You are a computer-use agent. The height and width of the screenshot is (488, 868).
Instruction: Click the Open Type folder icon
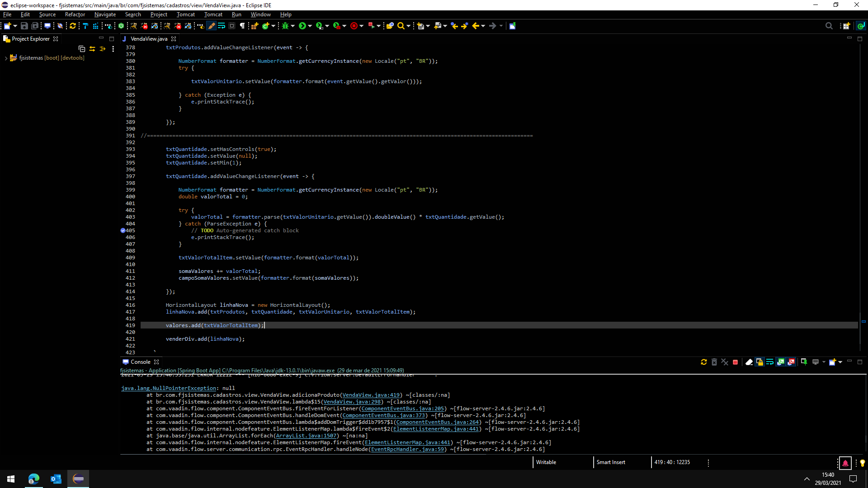[390, 26]
